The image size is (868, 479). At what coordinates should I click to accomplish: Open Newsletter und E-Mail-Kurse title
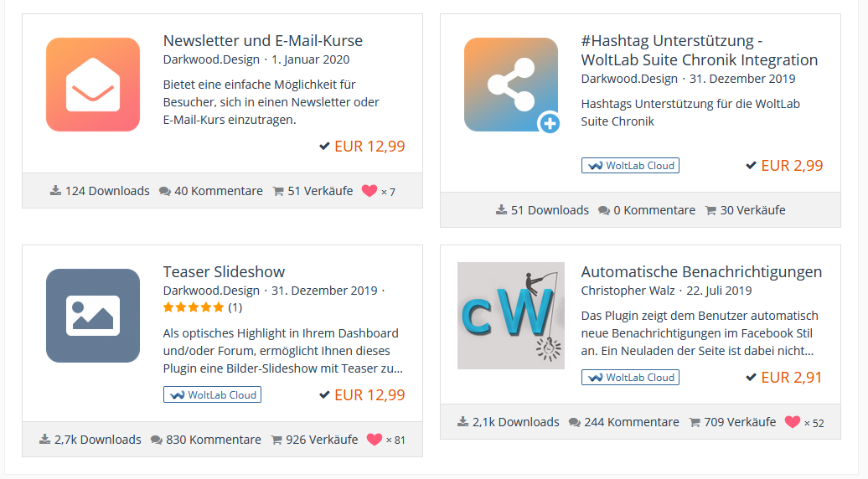tap(262, 41)
